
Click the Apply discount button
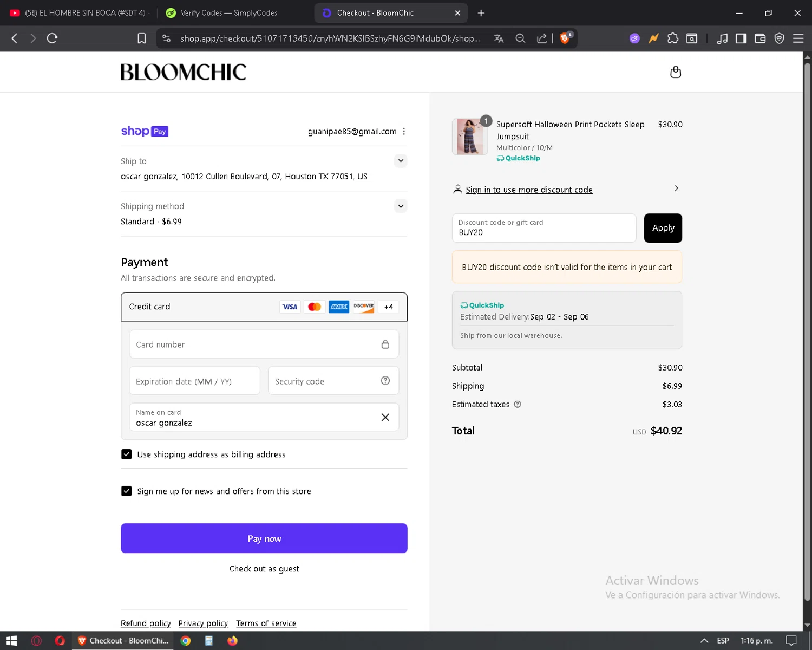tap(663, 228)
